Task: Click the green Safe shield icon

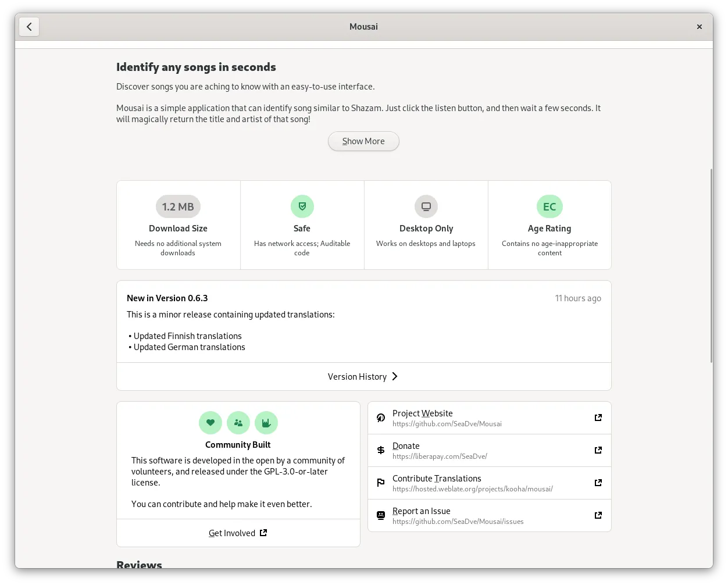Action: coord(302,206)
